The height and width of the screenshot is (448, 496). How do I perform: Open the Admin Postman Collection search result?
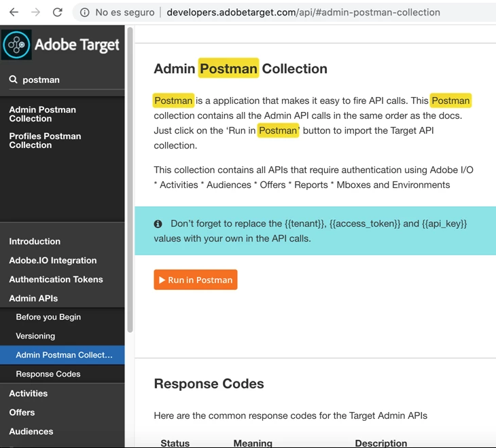click(42, 114)
